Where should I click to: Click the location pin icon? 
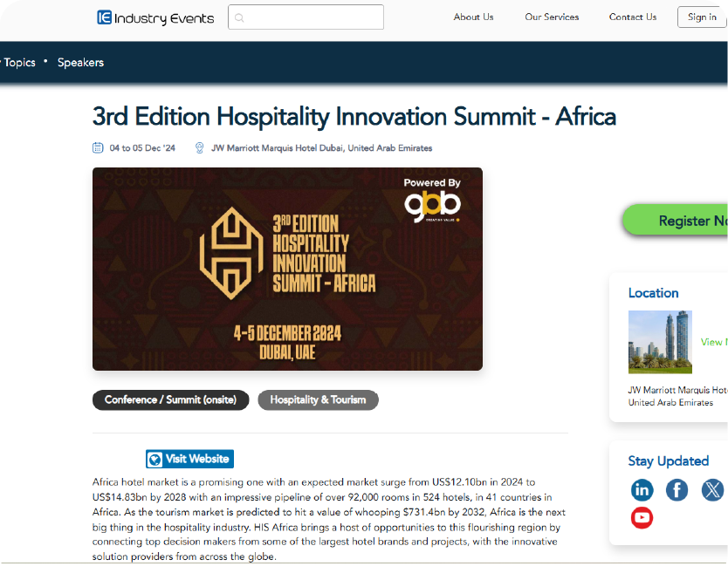point(200,148)
